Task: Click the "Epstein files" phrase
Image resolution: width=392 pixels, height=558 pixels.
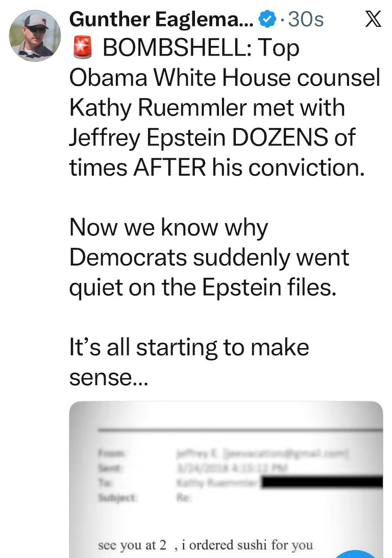Action: pos(269,287)
